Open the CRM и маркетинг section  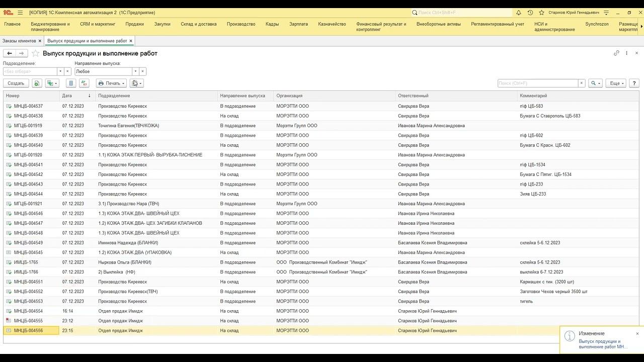(98, 24)
